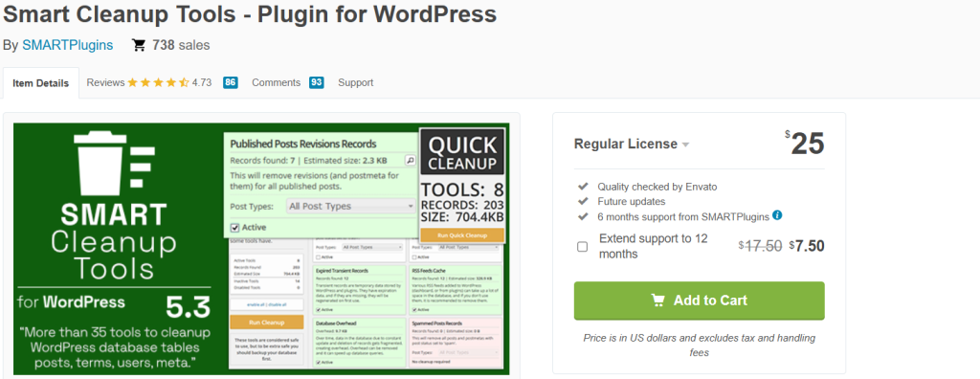Click the star rating 4.73
This screenshot has height=379, width=980.
click(169, 82)
